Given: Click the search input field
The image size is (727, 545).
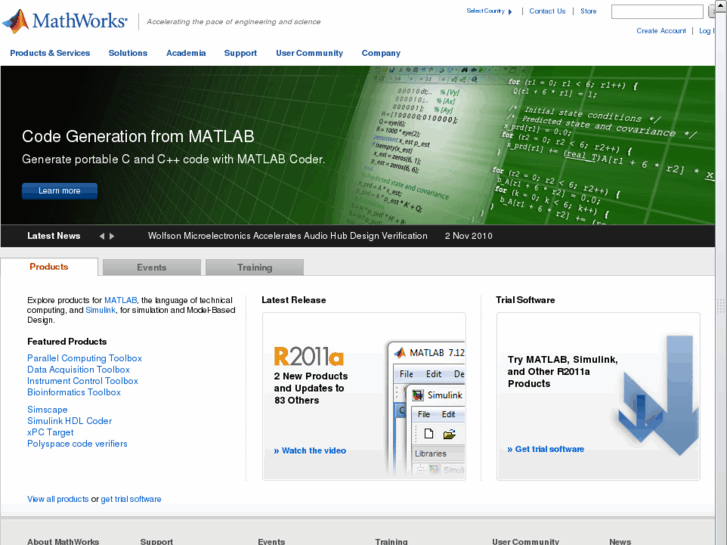Looking at the screenshot, I should click(657, 12).
